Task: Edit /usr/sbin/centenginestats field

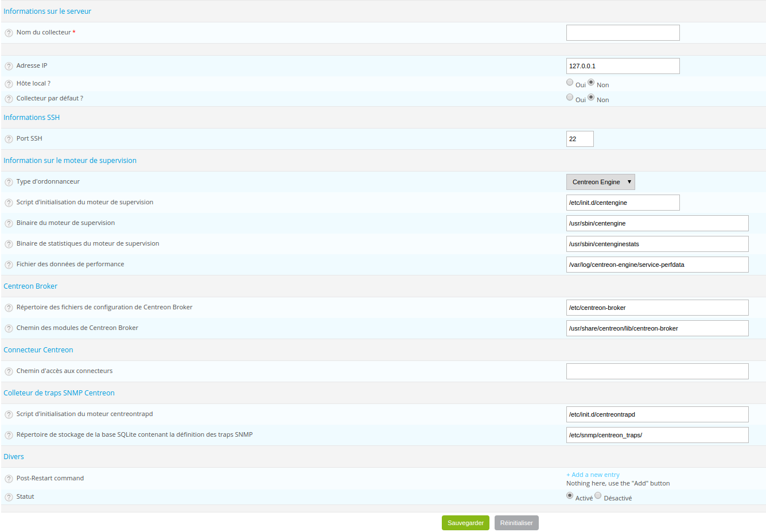Action: click(x=657, y=244)
